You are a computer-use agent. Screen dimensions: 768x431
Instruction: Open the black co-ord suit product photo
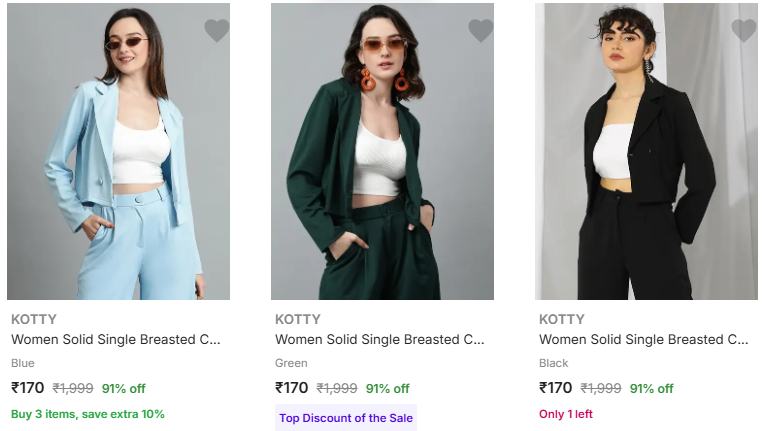646,151
